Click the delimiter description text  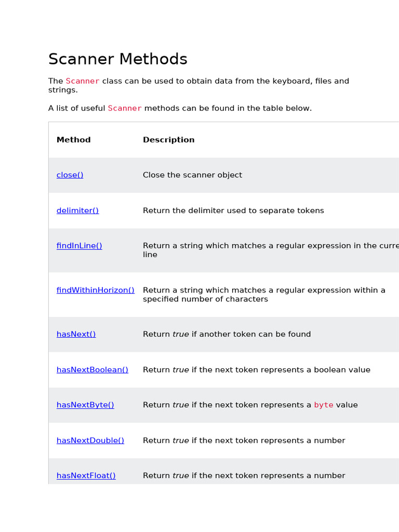(x=233, y=211)
